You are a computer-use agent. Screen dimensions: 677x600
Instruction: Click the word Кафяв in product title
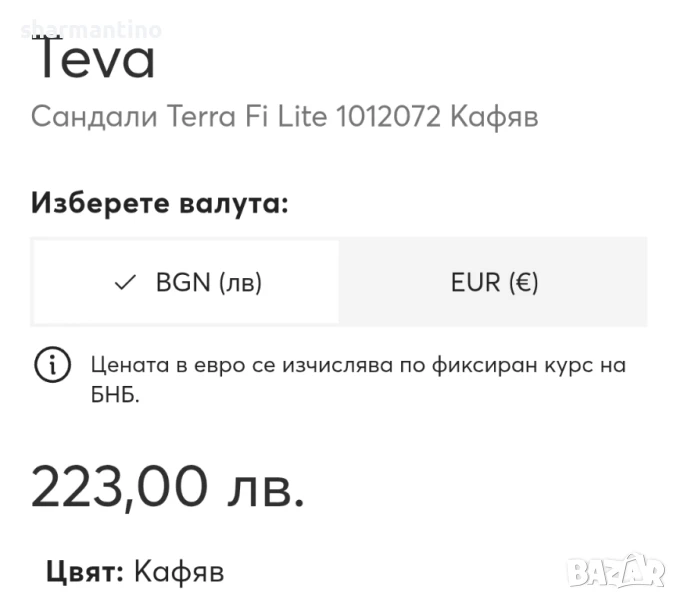click(x=494, y=116)
